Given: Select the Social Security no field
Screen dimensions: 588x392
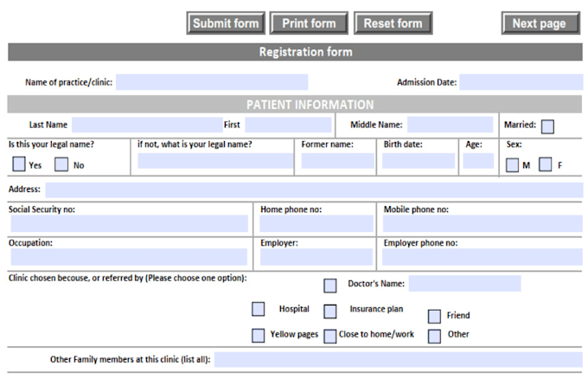Looking at the screenshot, I should pos(130,223).
